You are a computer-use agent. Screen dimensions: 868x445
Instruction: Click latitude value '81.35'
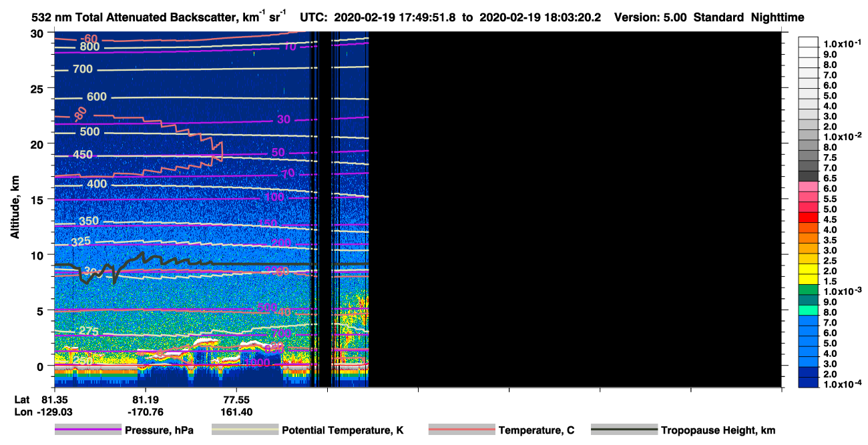pyautogui.click(x=54, y=400)
